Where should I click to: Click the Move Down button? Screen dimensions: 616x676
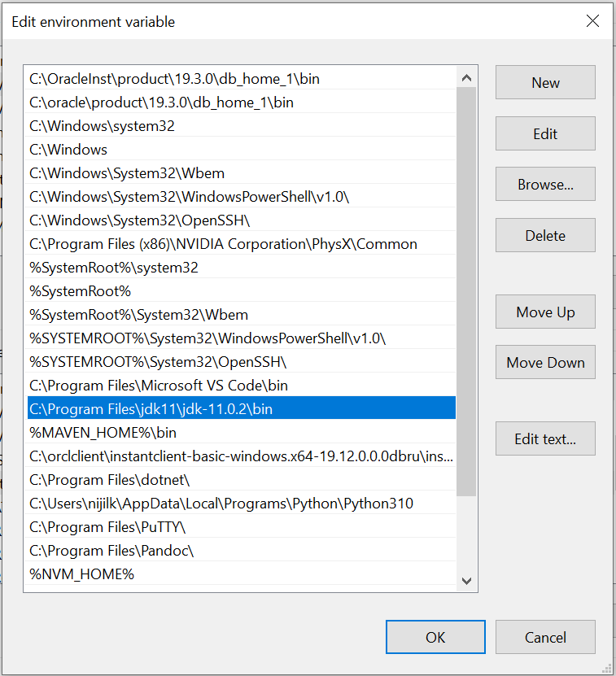(x=545, y=363)
